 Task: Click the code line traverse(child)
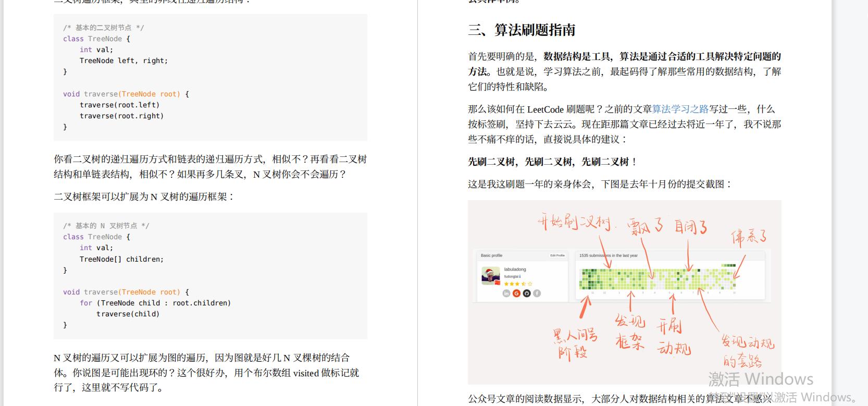[128, 314]
